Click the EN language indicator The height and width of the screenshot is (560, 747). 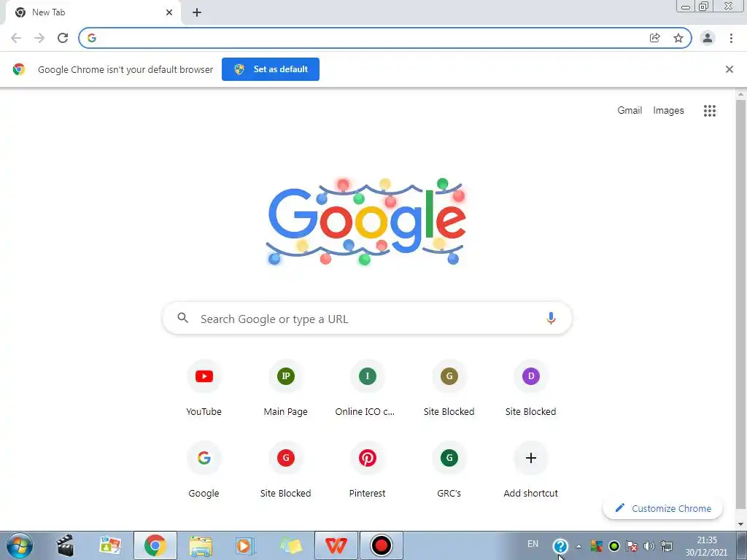click(533, 544)
